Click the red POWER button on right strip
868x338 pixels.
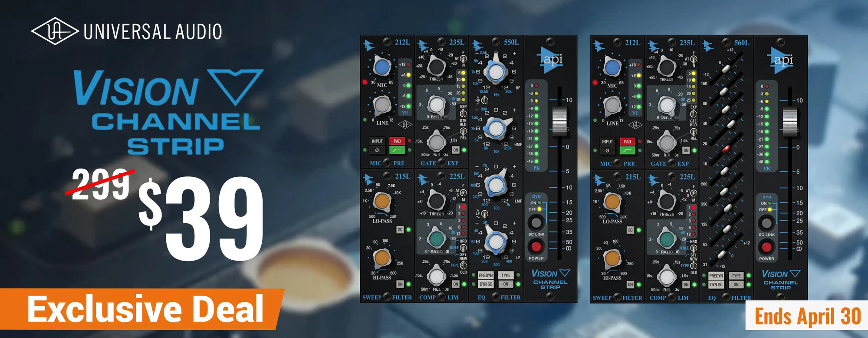coord(767,247)
